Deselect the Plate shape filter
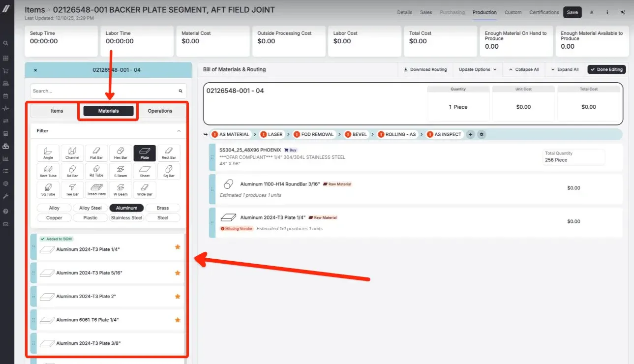Screen dimensions: 634x364 coord(145,152)
